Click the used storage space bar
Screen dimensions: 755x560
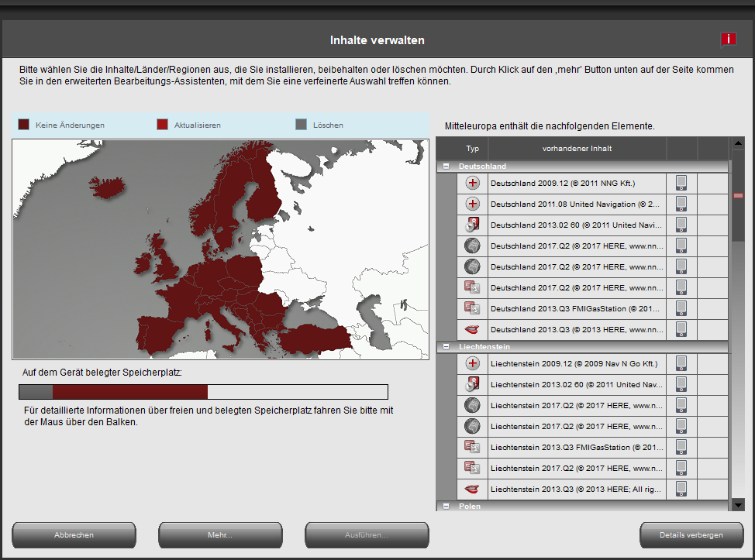203,392
